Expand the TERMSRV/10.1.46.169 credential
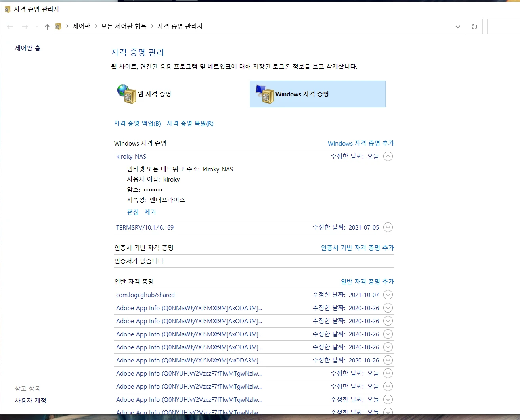The image size is (520, 420). pyautogui.click(x=388, y=227)
